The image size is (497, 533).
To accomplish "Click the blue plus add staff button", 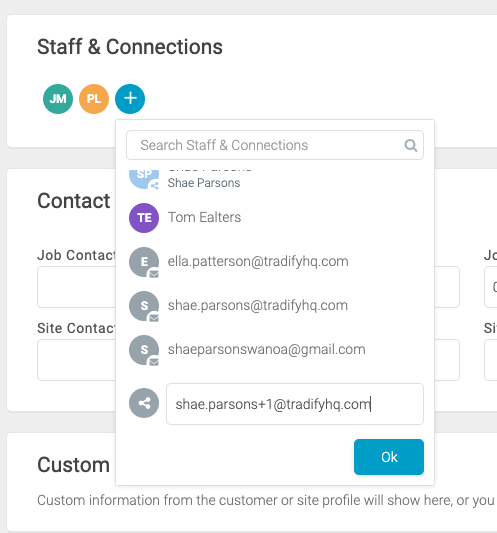I will click(130, 99).
